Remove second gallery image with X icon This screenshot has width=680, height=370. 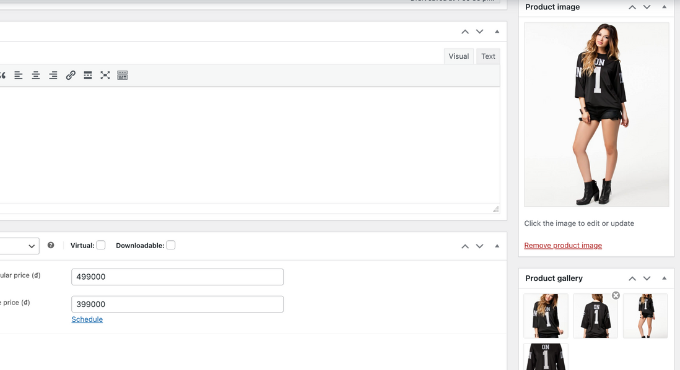click(616, 295)
